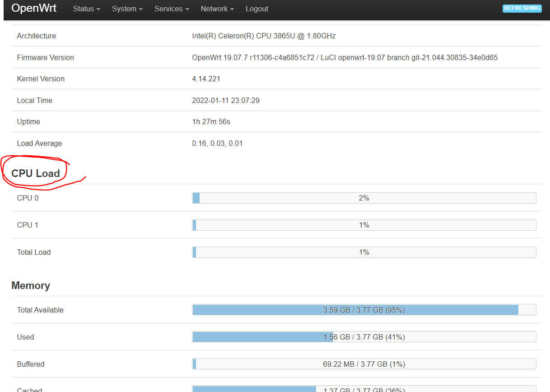Click the Used memory row label

coord(25,337)
